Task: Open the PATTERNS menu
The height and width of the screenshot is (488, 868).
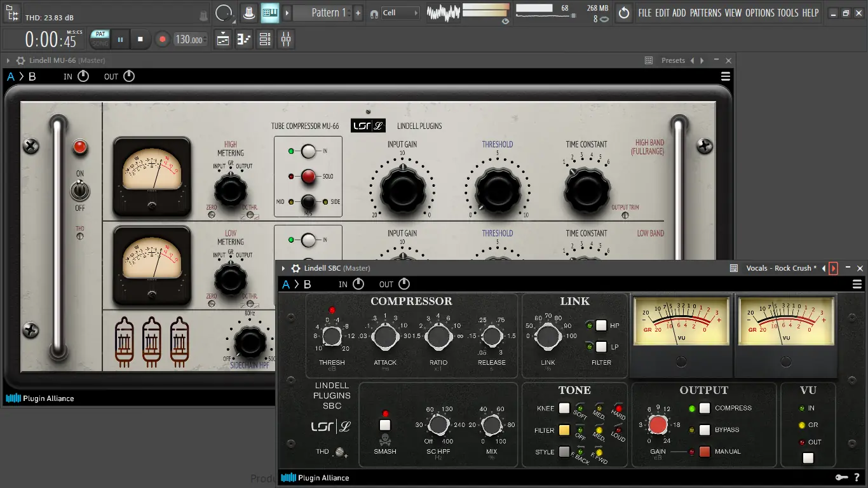Action: pyautogui.click(x=706, y=13)
